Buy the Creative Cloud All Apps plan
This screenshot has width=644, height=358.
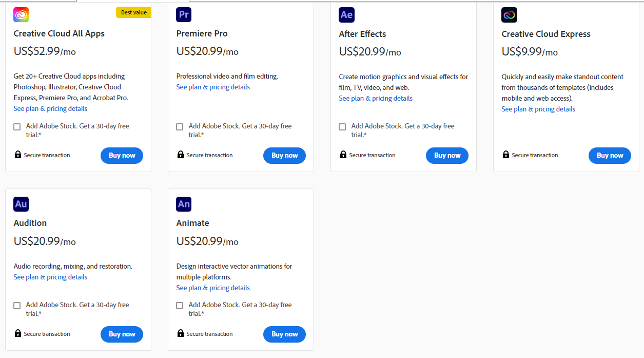[122, 156]
